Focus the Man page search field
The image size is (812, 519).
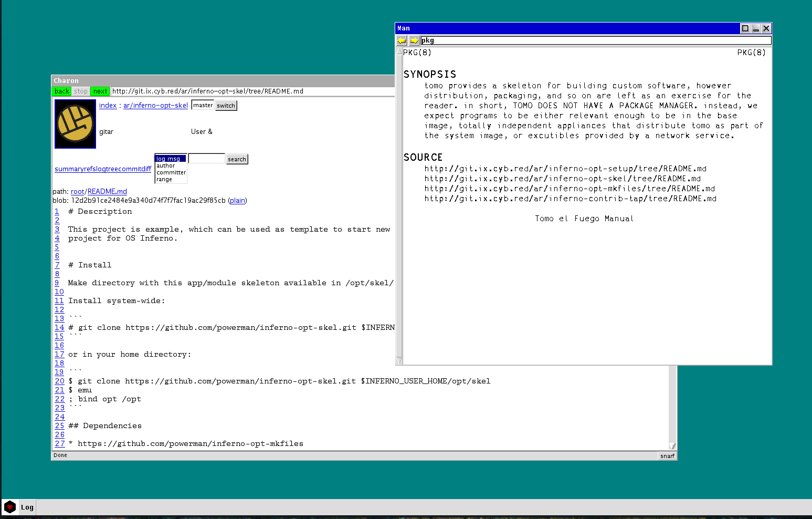point(596,40)
